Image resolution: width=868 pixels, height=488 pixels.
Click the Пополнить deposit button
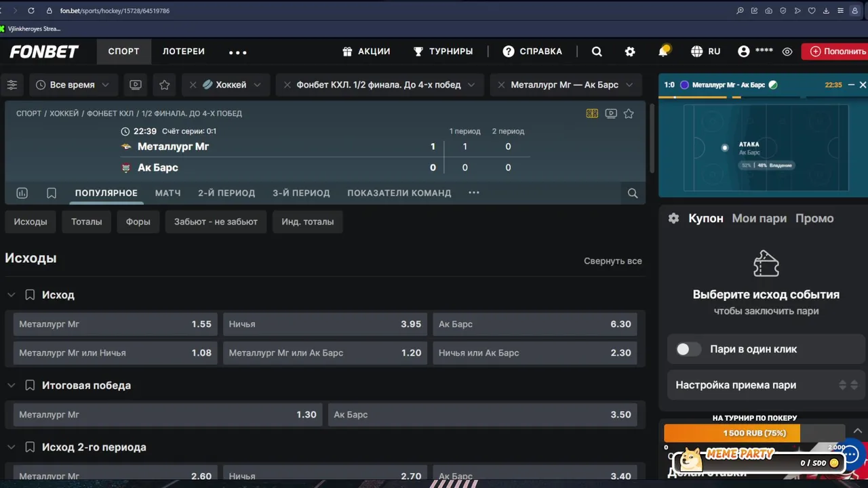click(837, 52)
